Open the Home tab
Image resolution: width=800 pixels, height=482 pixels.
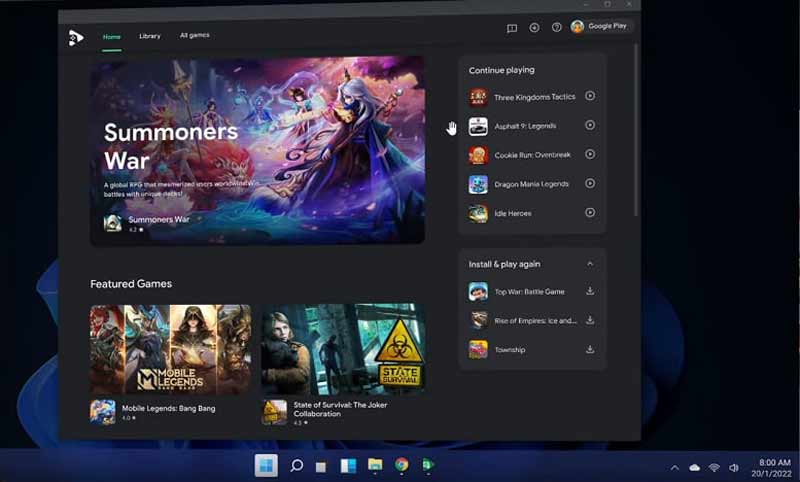[112, 37]
